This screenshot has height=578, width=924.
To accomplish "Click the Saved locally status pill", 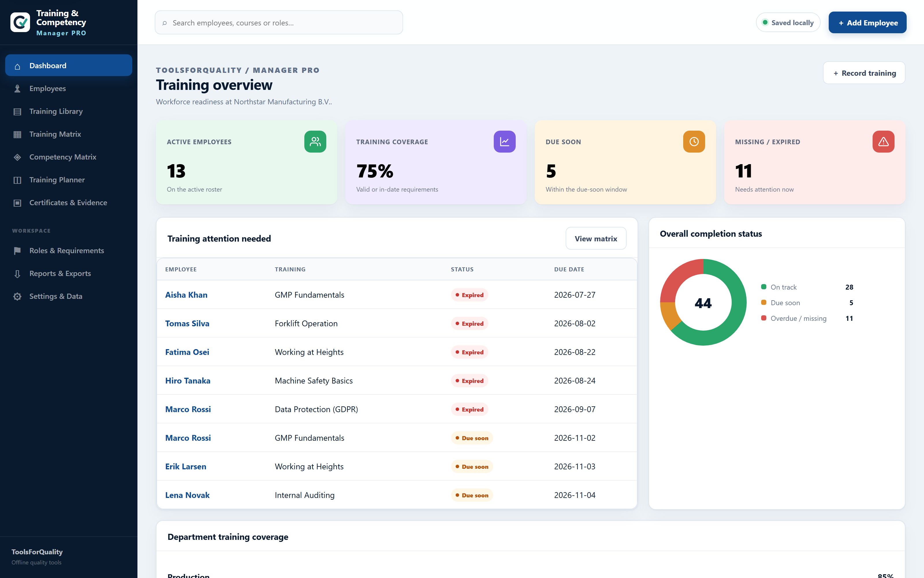I will tap(788, 23).
